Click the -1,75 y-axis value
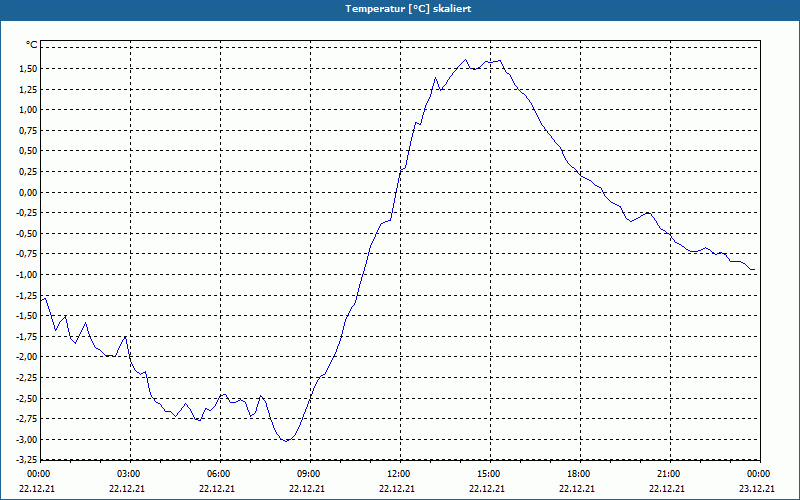800x500 pixels. 27,337
